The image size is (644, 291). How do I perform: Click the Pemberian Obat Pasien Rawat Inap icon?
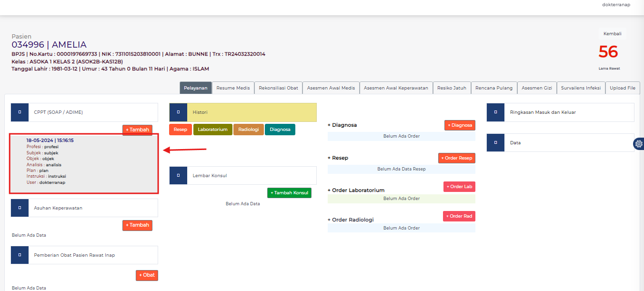click(19, 255)
